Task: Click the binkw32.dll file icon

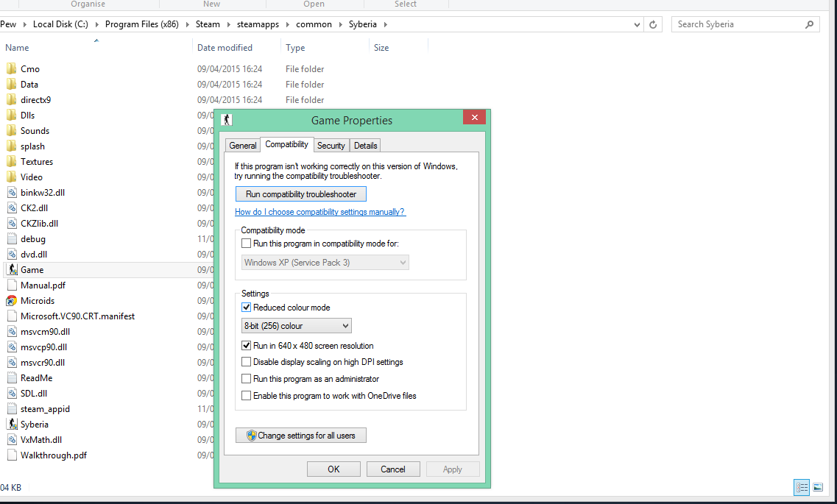Action: (x=12, y=193)
